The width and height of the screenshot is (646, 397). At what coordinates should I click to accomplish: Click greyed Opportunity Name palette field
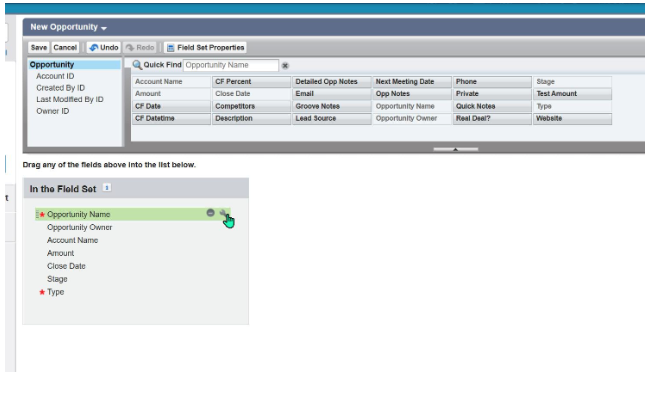412,106
